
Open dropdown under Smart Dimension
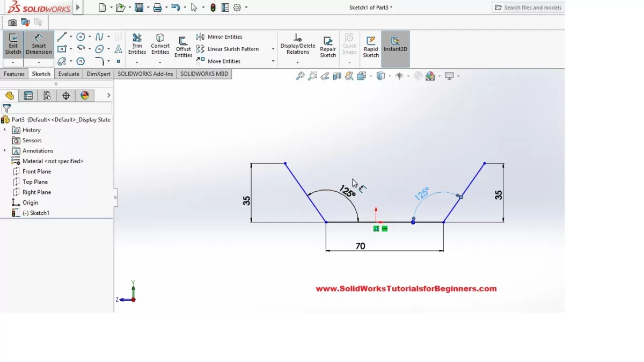(39, 63)
